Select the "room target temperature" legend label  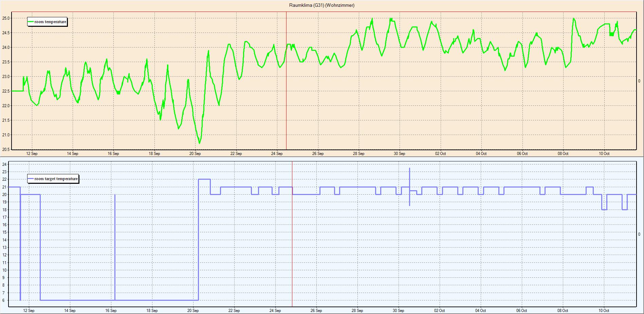coord(56,179)
